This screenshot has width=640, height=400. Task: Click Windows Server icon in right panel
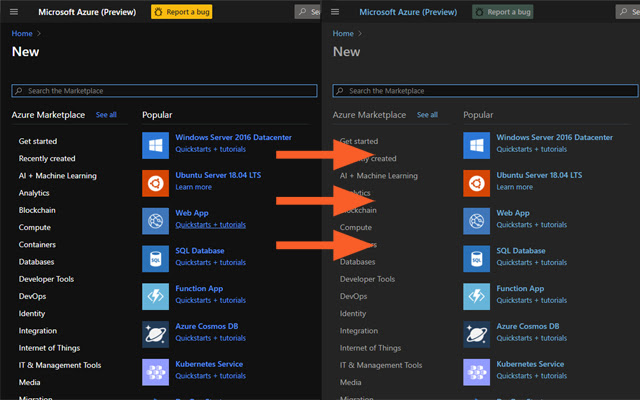[x=477, y=145]
